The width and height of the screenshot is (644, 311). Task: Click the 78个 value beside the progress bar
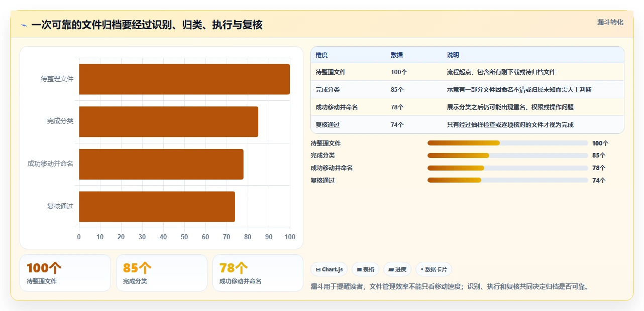coord(599,168)
